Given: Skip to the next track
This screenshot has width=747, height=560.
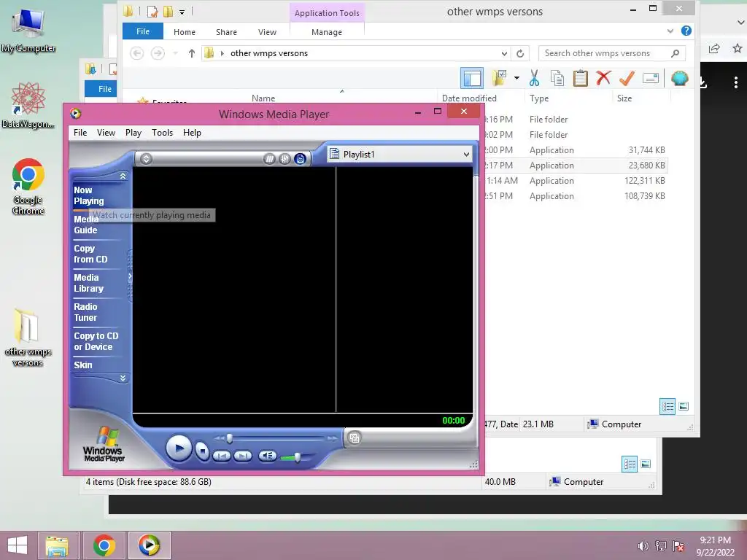Looking at the screenshot, I should pyautogui.click(x=243, y=456).
